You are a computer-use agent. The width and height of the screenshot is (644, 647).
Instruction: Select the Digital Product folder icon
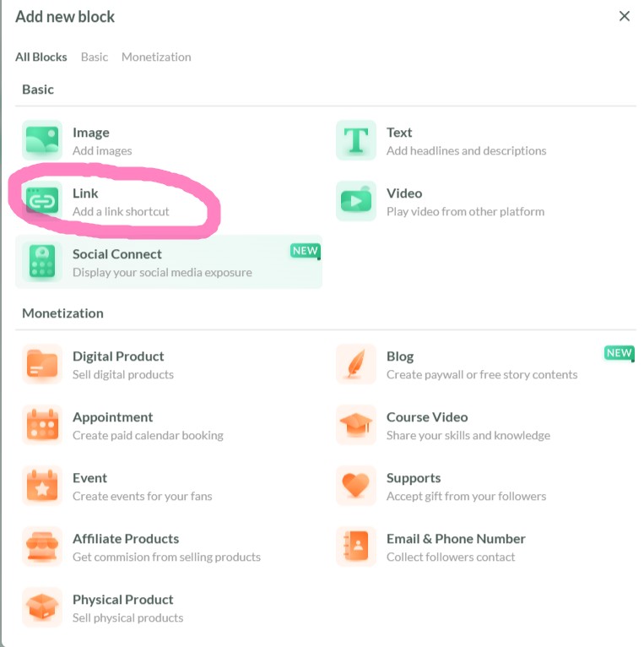coord(42,364)
